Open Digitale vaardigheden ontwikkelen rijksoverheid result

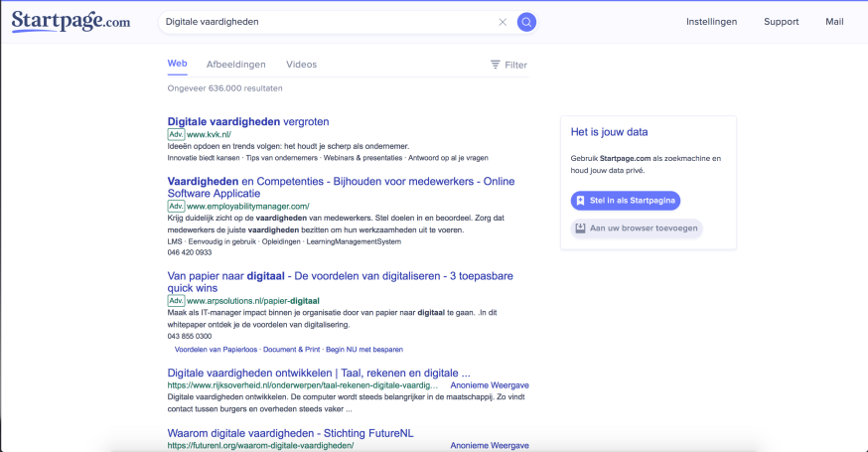tap(319, 373)
